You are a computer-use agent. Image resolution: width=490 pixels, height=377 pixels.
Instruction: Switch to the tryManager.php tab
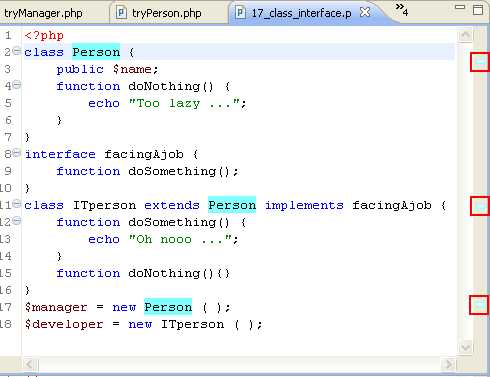click(43, 13)
